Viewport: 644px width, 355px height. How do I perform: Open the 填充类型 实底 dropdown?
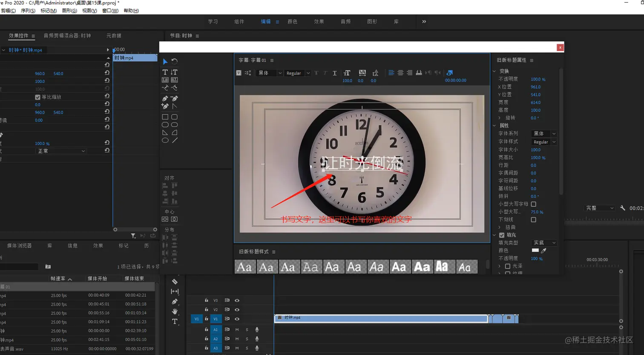[x=544, y=242]
